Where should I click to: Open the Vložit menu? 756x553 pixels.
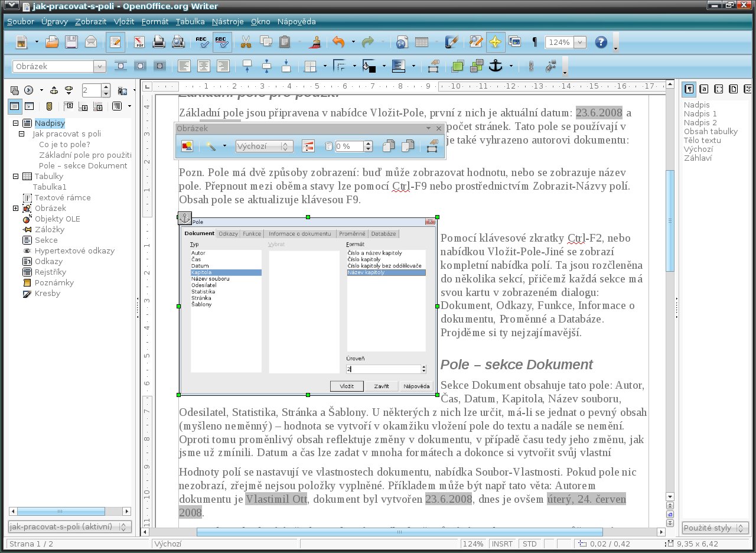124,22
